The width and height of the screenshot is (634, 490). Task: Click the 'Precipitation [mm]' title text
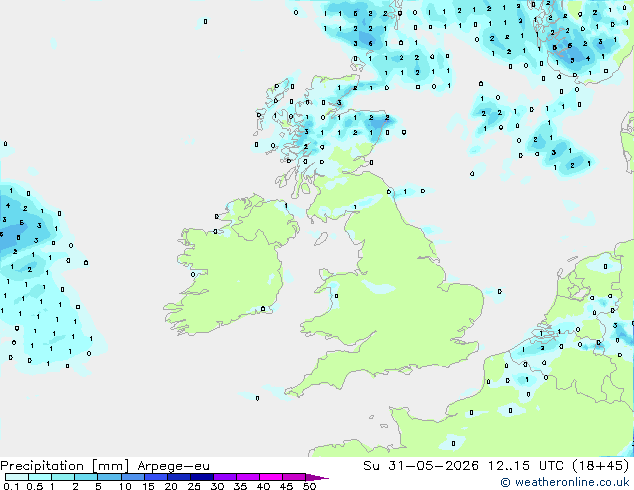(x=65, y=466)
